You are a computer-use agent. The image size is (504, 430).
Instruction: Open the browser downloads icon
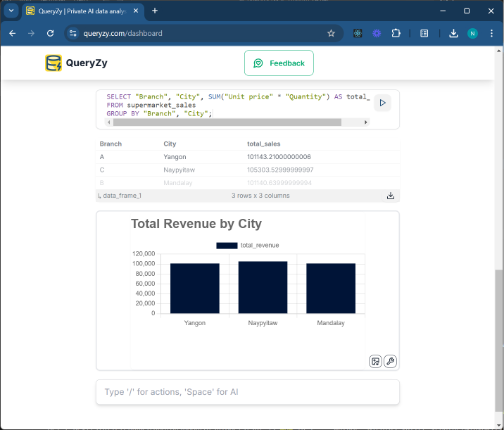coord(453,33)
